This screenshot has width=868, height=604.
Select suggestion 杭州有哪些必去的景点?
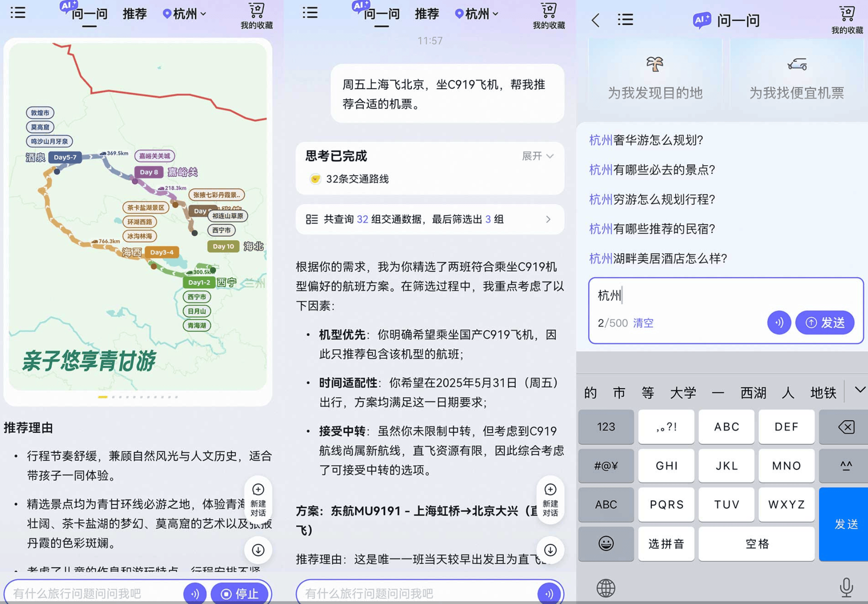point(652,170)
